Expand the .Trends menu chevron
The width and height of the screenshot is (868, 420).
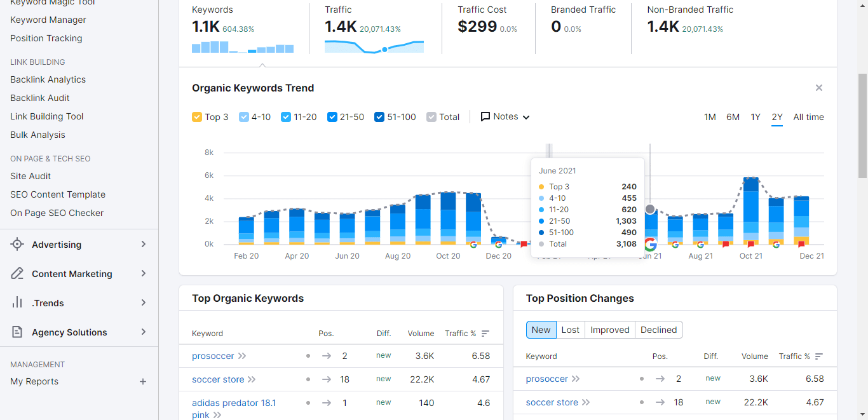tap(144, 302)
